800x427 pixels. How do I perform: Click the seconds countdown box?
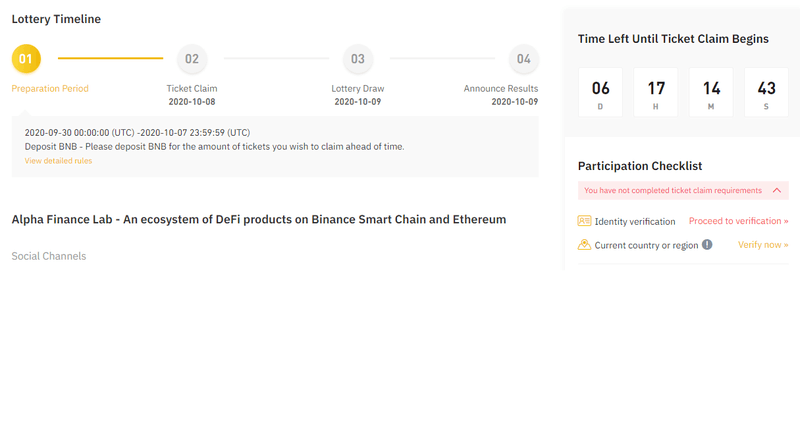tap(766, 92)
